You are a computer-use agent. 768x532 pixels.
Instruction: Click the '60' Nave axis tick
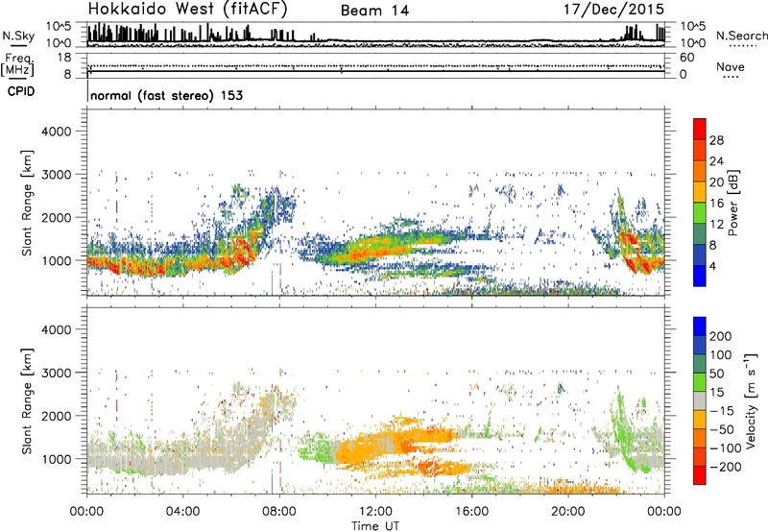tap(687, 58)
